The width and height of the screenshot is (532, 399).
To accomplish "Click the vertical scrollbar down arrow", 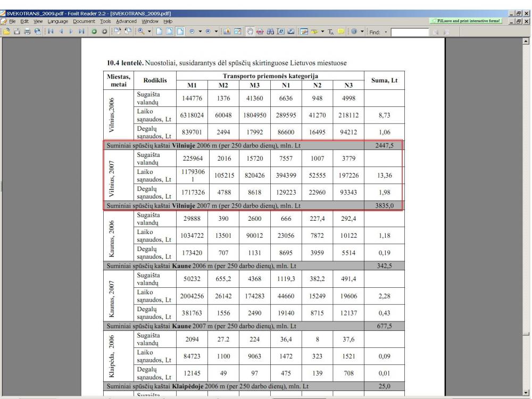I will [x=526, y=392].
